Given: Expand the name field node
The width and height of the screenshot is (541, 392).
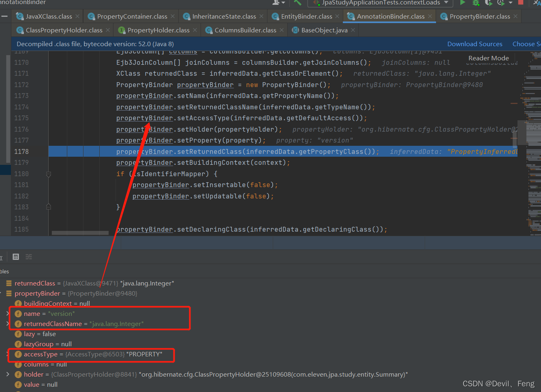Looking at the screenshot, I should coord(8,313).
